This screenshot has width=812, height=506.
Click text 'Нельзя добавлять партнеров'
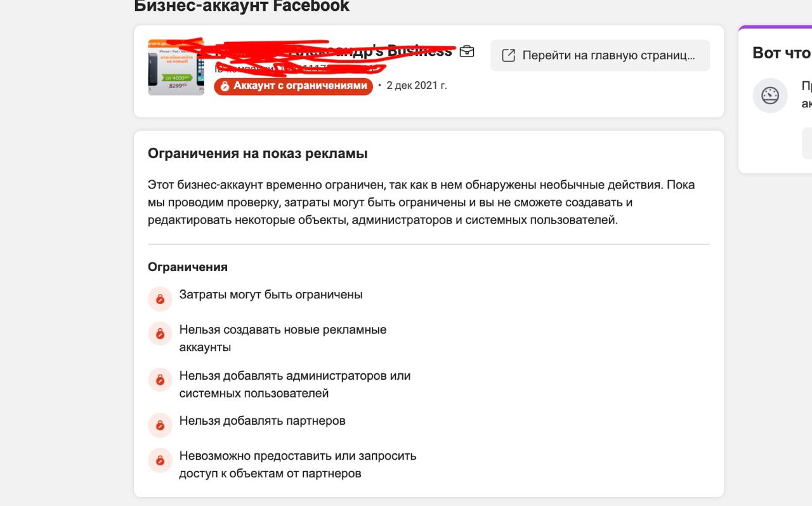click(x=263, y=421)
